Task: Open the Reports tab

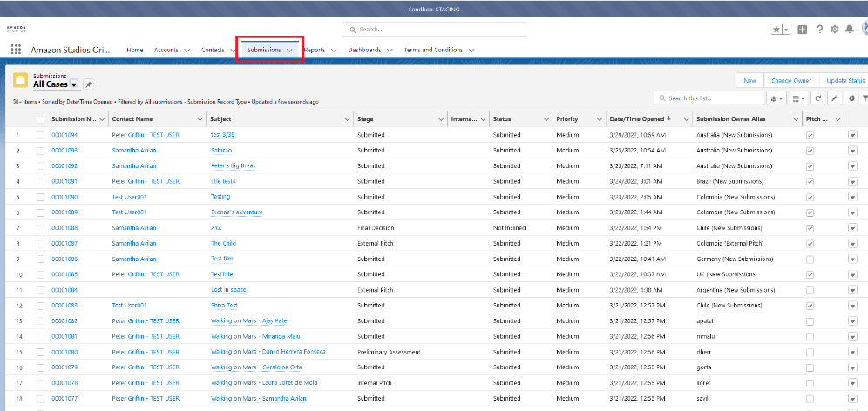Action: click(315, 50)
